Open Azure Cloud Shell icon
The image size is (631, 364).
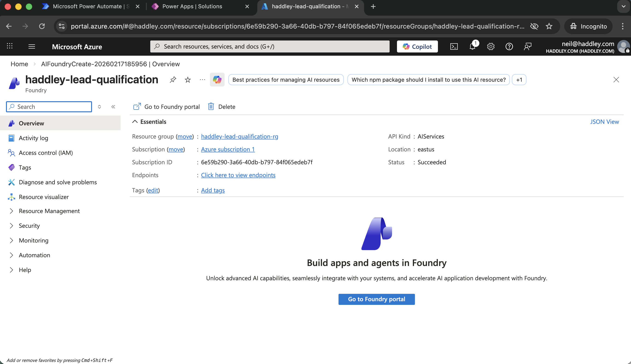click(454, 46)
